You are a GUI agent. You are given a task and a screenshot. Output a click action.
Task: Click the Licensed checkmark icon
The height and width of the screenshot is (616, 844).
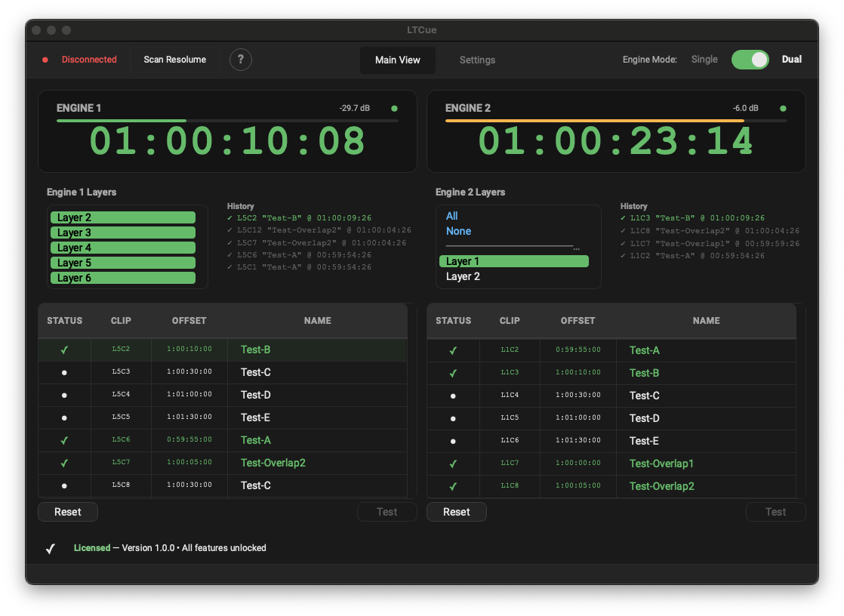[51, 549]
